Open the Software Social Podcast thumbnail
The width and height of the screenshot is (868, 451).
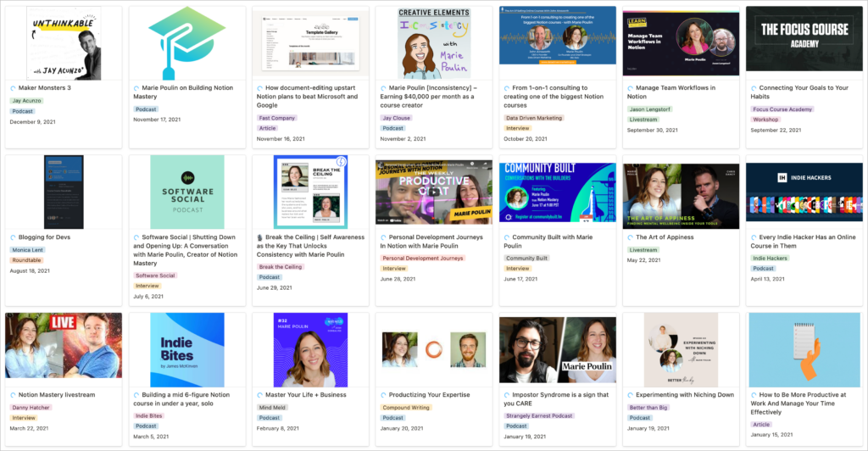[187, 192]
